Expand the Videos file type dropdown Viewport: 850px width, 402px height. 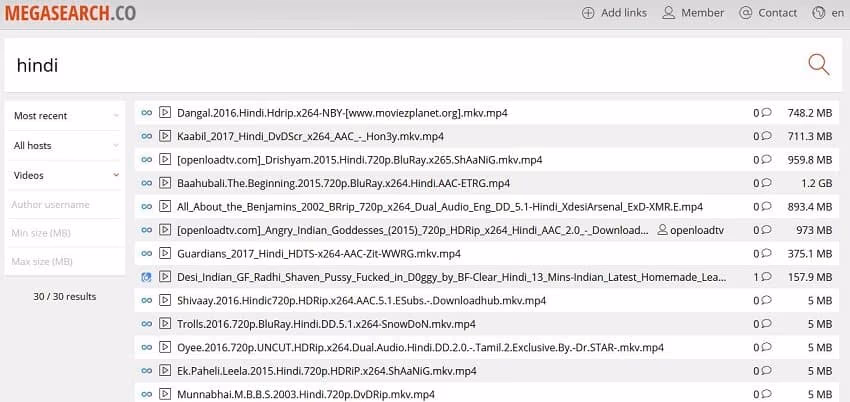65,175
